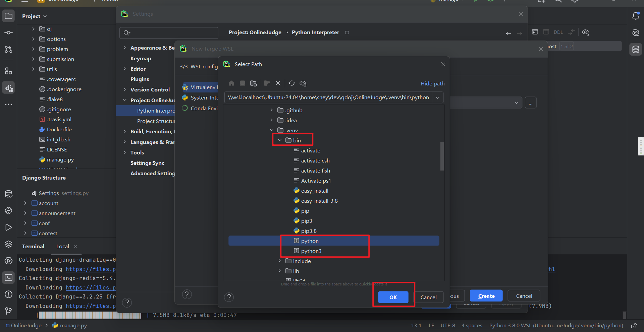Viewport: 644px width, 332px height.
Task: Create new folder in Select Path toolbar
Action: tap(267, 83)
